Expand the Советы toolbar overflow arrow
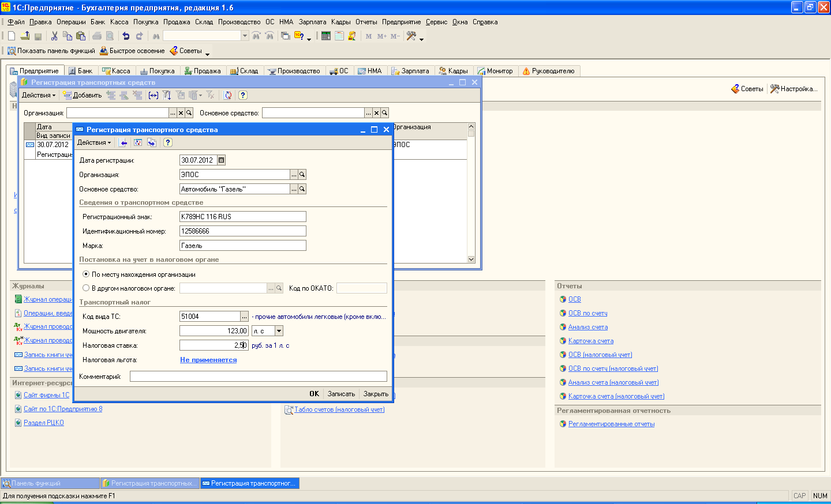The height and width of the screenshot is (504, 831). (x=207, y=54)
